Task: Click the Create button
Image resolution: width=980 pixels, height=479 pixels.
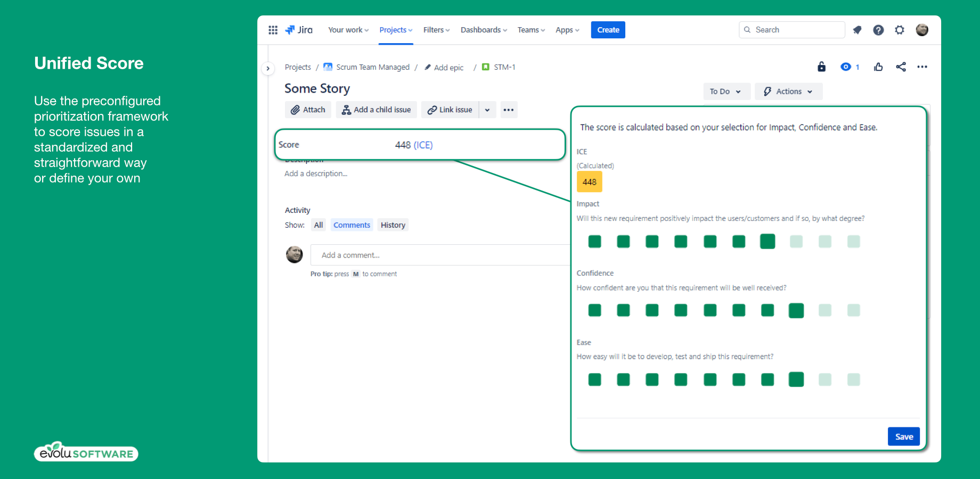Action: [608, 30]
